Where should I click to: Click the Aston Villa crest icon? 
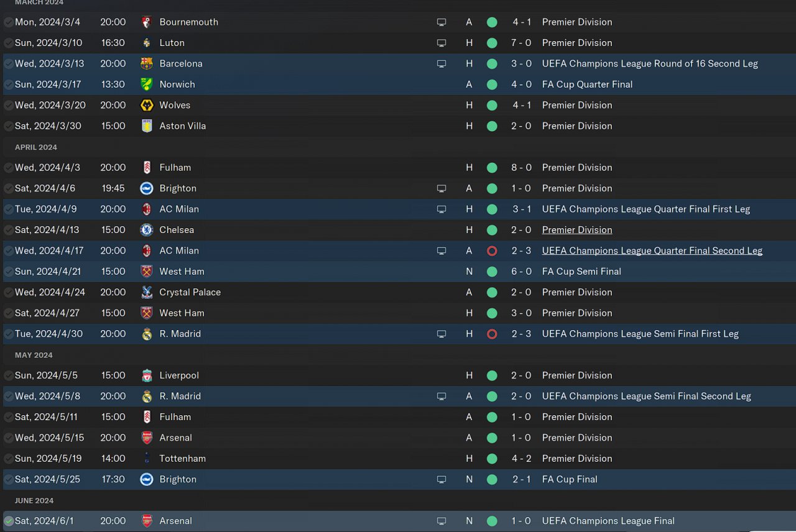147,126
